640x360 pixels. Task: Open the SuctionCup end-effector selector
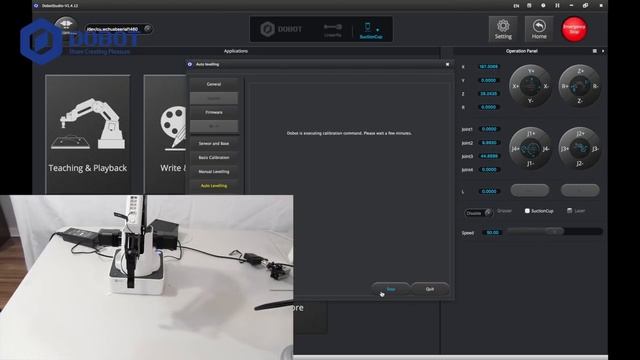pyautogui.click(x=371, y=30)
